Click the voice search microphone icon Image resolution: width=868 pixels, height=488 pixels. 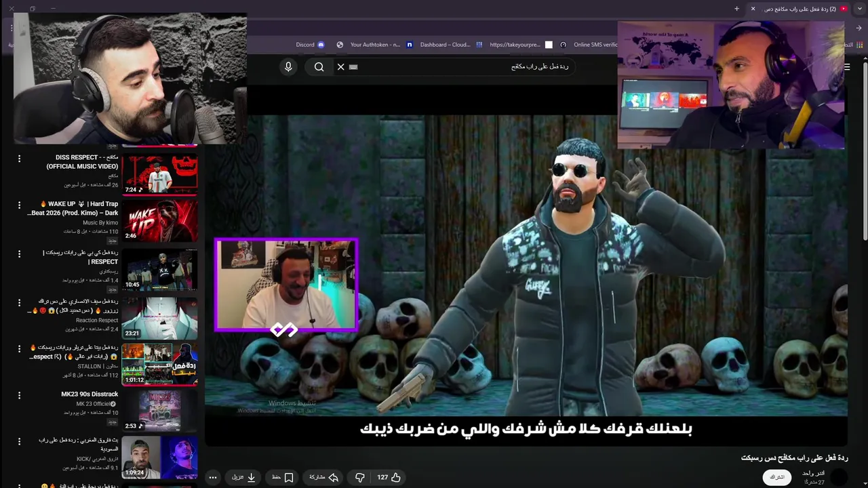(288, 66)
